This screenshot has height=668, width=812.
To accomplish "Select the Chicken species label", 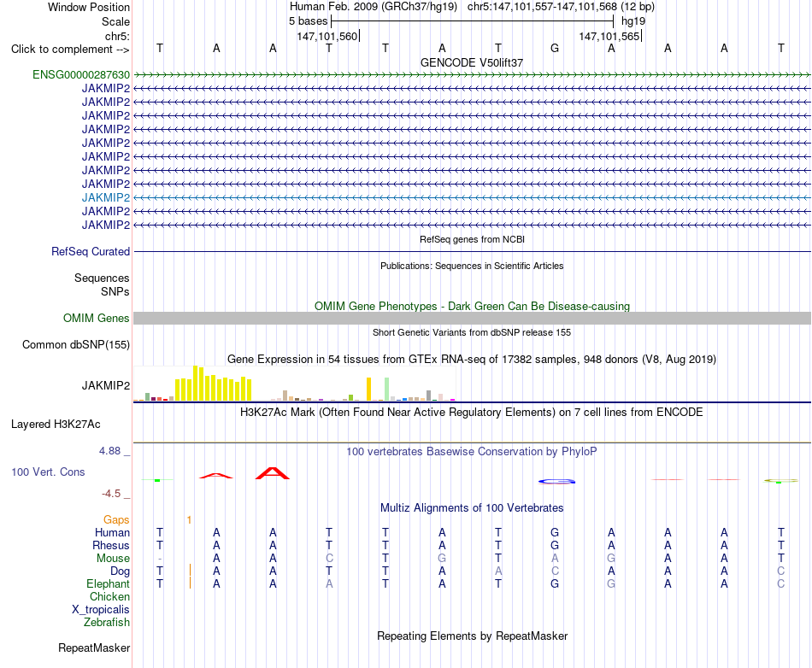I will click(x=109, y=596).
